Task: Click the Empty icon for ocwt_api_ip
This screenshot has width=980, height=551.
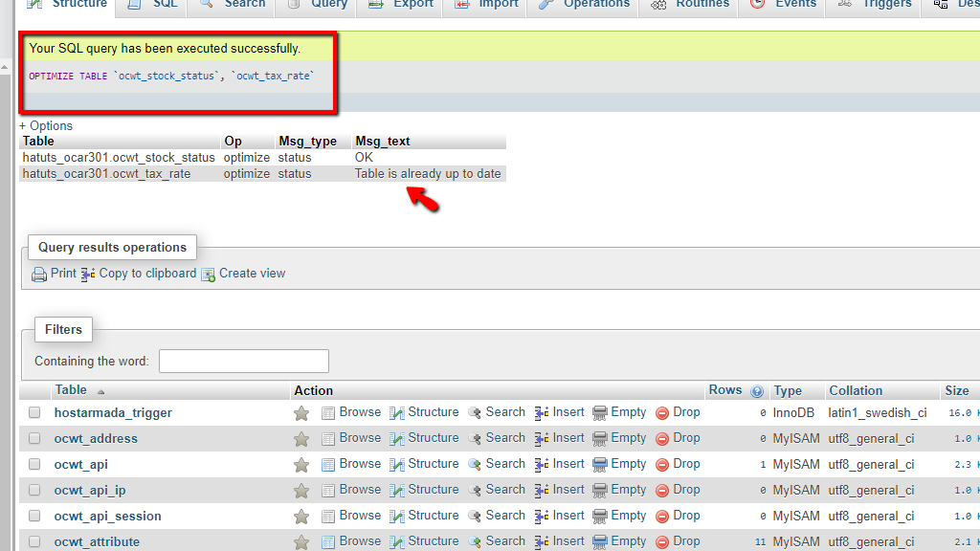Action: click(600, 491)
